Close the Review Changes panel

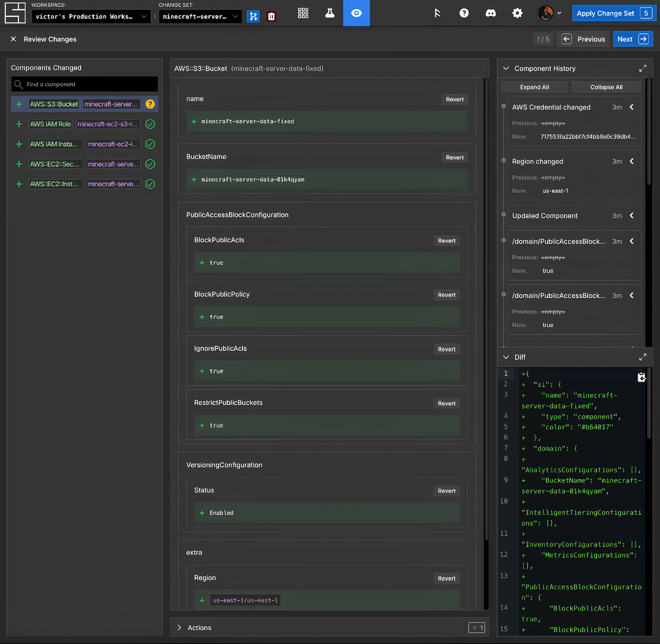pos(13,39)
